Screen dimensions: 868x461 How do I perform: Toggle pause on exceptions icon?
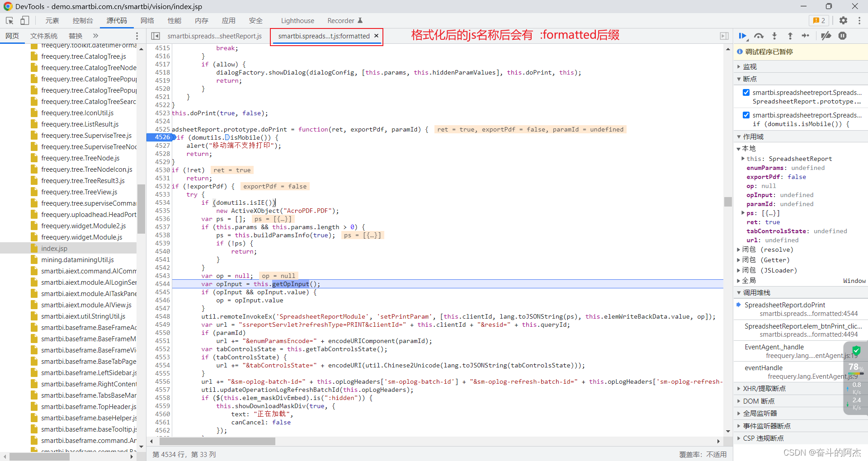tap(842, 36)
